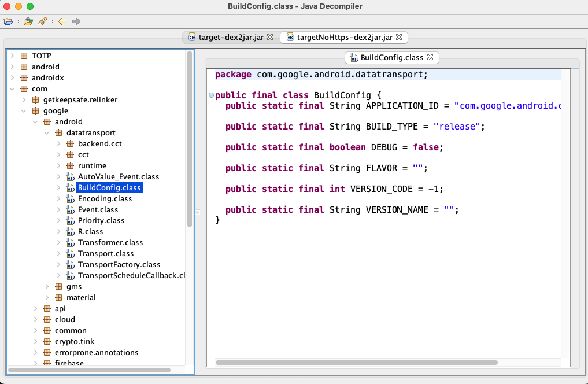Click the horizontal scrollbar of tree panel
This screenshot has width=588, height=384.
tap(89, 370)
